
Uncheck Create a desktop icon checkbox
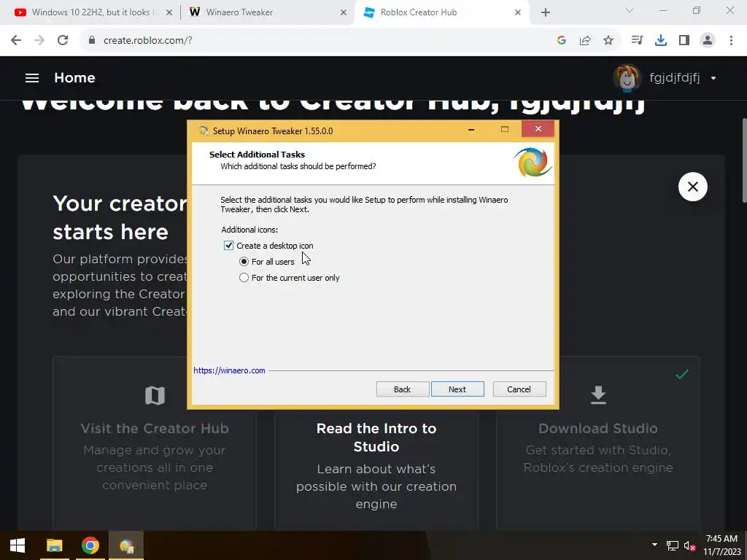coord(228,245)
